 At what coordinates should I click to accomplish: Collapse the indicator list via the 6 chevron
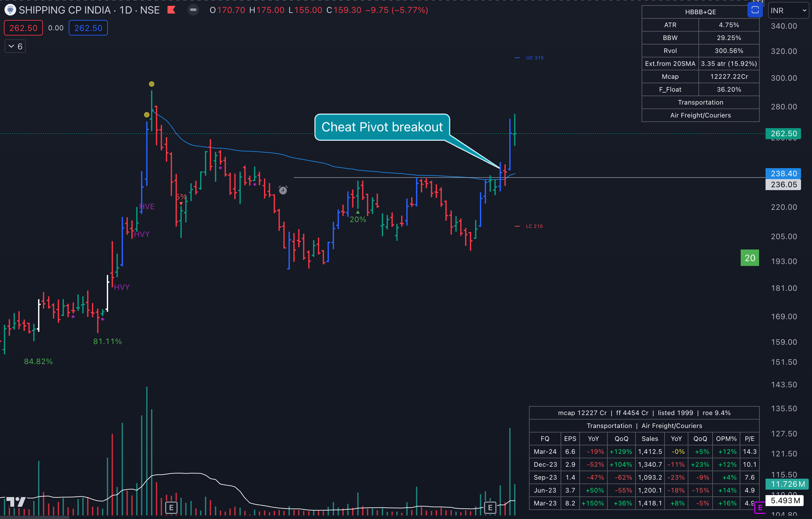15,46
